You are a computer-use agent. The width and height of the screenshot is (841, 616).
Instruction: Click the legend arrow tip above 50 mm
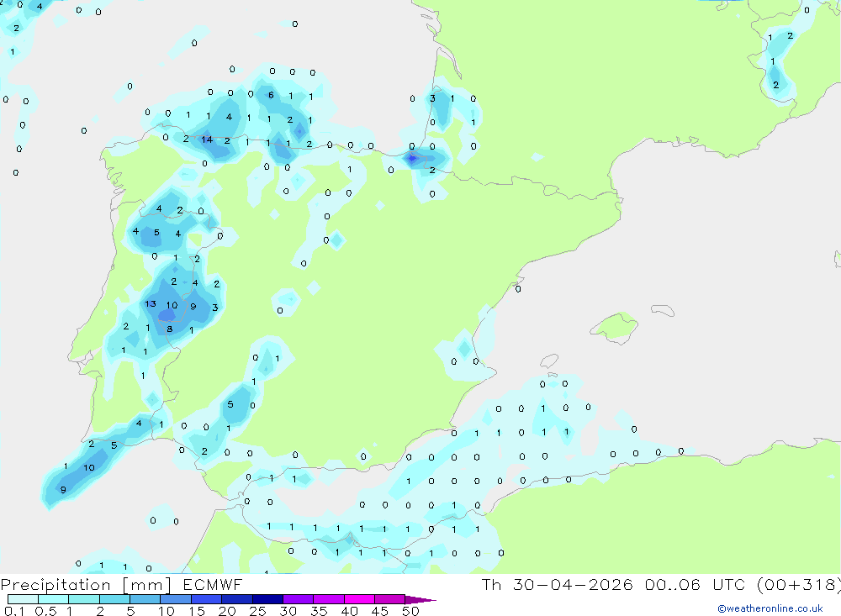[420, 599]
